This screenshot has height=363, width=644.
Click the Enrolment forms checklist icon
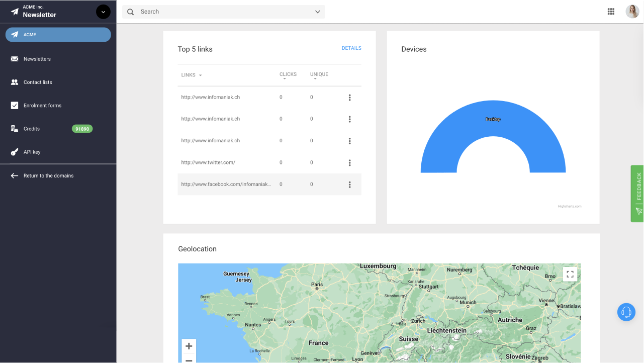tap(15, 105)
